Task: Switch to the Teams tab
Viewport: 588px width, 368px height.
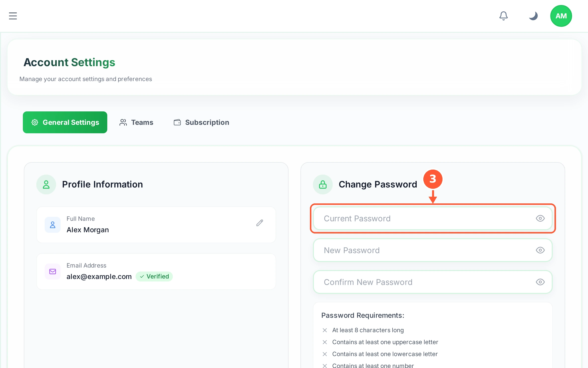Action: coord(136,122)
